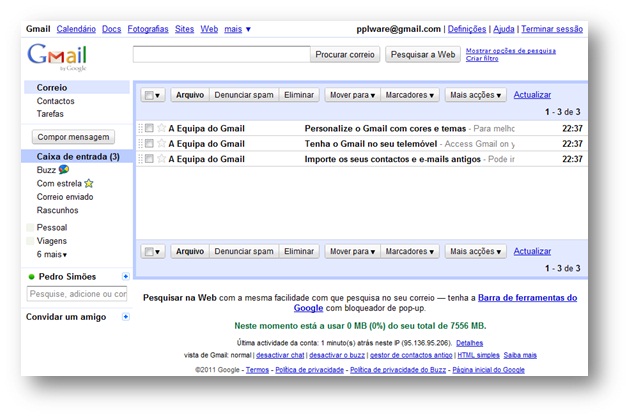This screenshot has width=630, height=418.
Task: Open Calendário in the top navigation
Action: tap(76, 29)
